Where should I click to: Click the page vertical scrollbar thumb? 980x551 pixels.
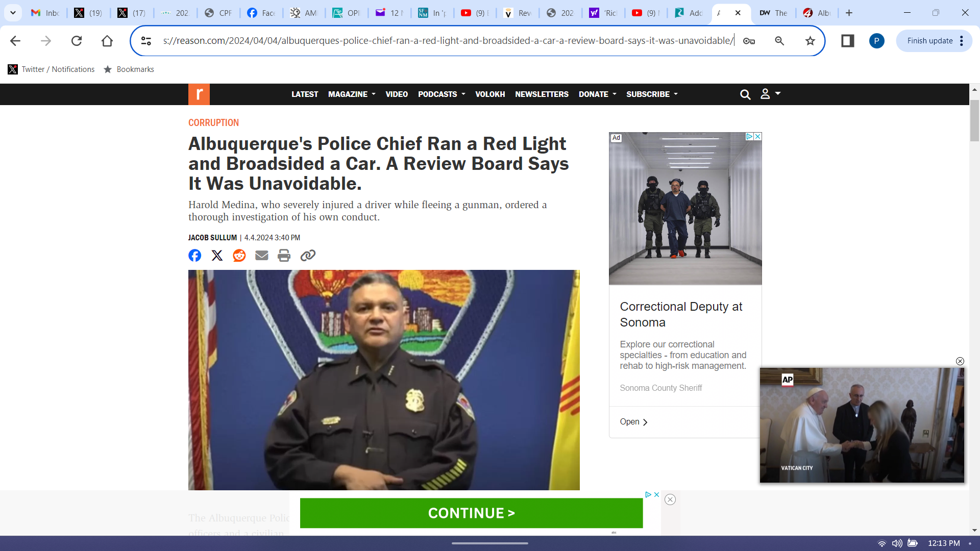pyautogui.click(x=974, y=120)
